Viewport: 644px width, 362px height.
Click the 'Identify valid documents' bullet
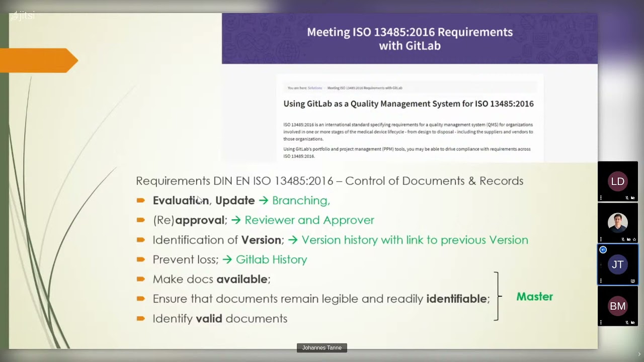tap(220, 318)
